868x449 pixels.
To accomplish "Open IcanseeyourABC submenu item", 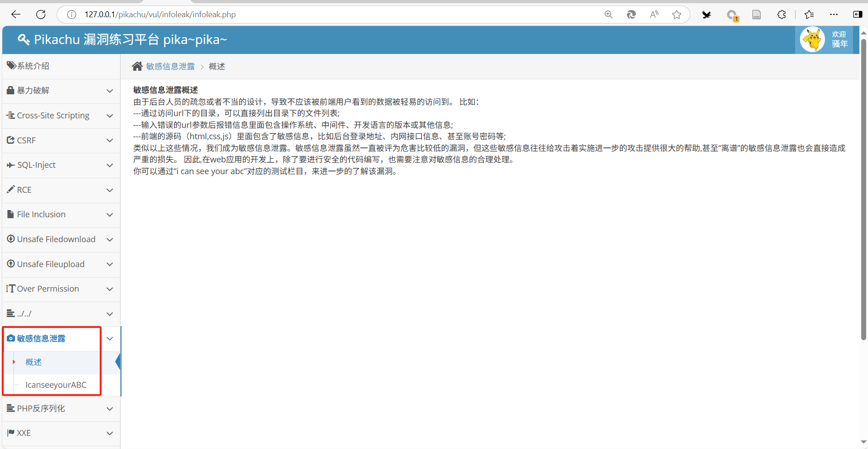I will pos(61,385).
